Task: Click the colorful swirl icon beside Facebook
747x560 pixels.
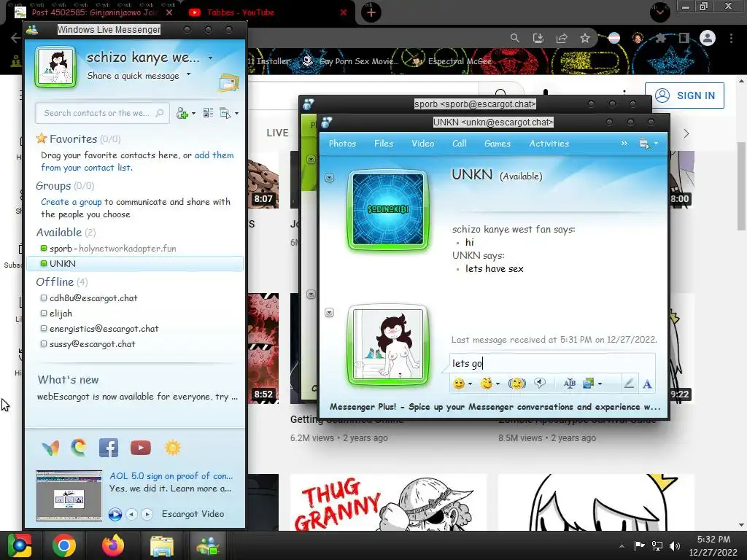Action: 79,448
